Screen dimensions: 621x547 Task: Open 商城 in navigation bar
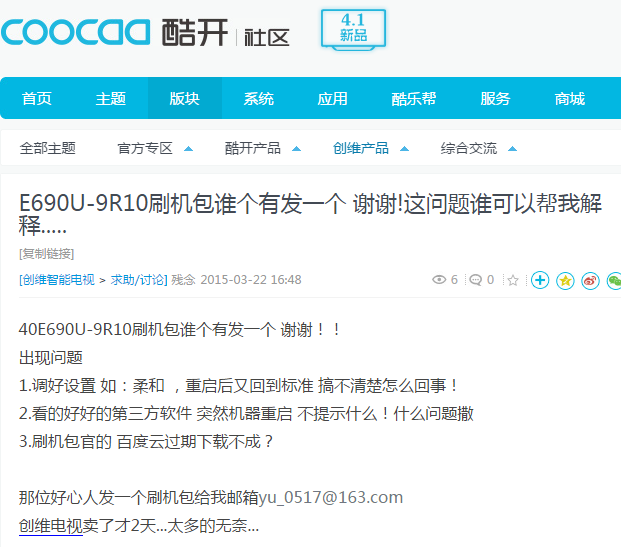[570, 98]
